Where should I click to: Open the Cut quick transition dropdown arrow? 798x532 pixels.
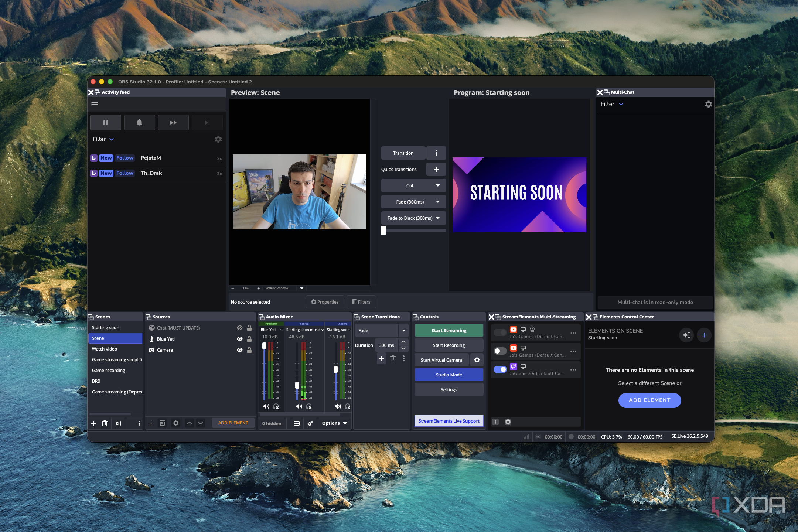438,185
